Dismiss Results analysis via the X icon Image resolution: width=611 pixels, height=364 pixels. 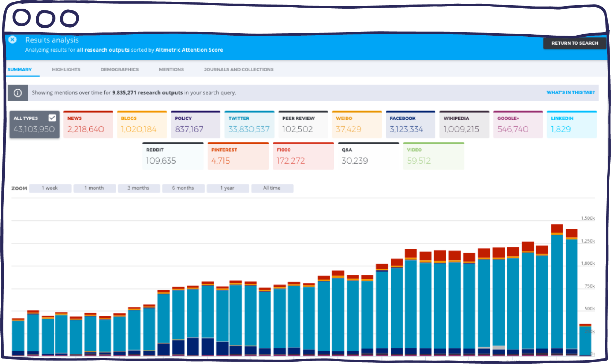[12, 40]
